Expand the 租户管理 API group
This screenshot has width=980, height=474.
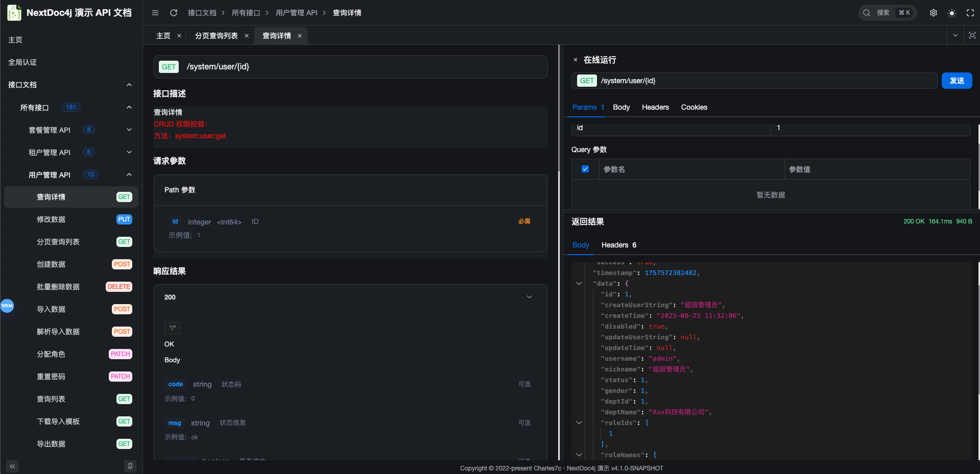[129, 152]
